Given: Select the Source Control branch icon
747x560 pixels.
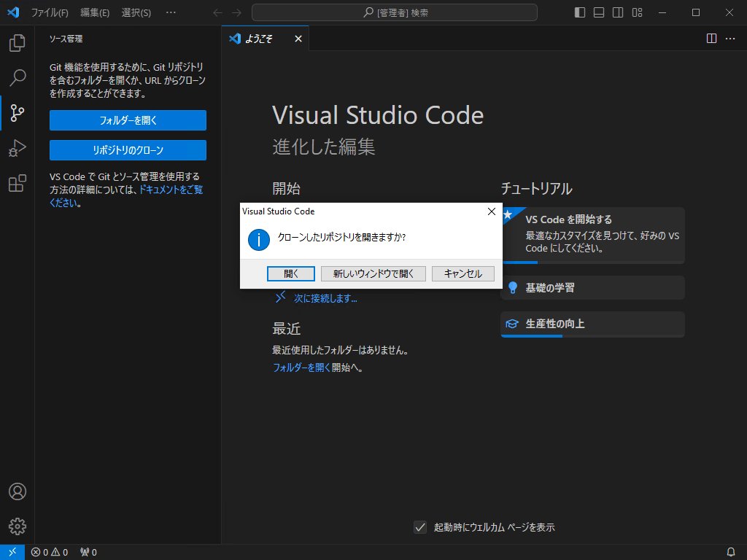Looking at the screenshot, I should pos(18,113).
